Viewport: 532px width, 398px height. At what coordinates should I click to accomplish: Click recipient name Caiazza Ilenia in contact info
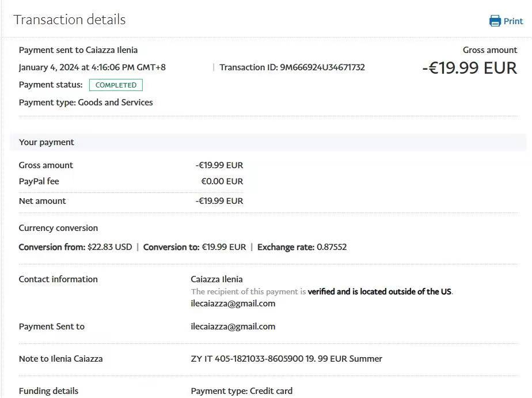216,279
